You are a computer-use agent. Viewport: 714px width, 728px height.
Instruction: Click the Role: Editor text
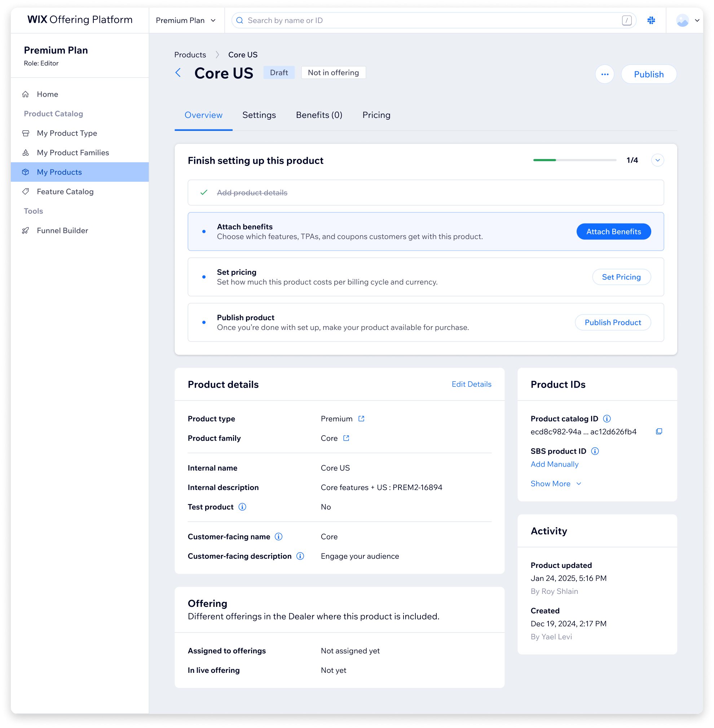click(41, 63)
